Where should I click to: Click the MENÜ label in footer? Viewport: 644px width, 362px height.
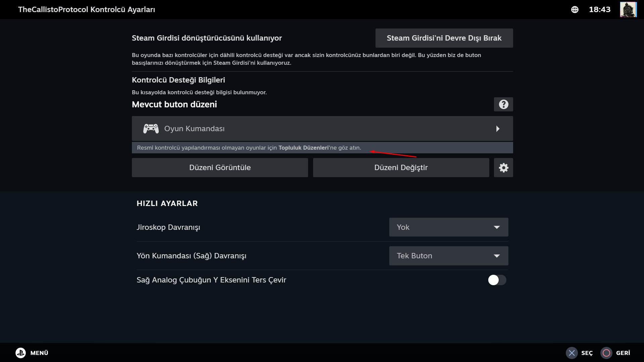coord(39,353)
